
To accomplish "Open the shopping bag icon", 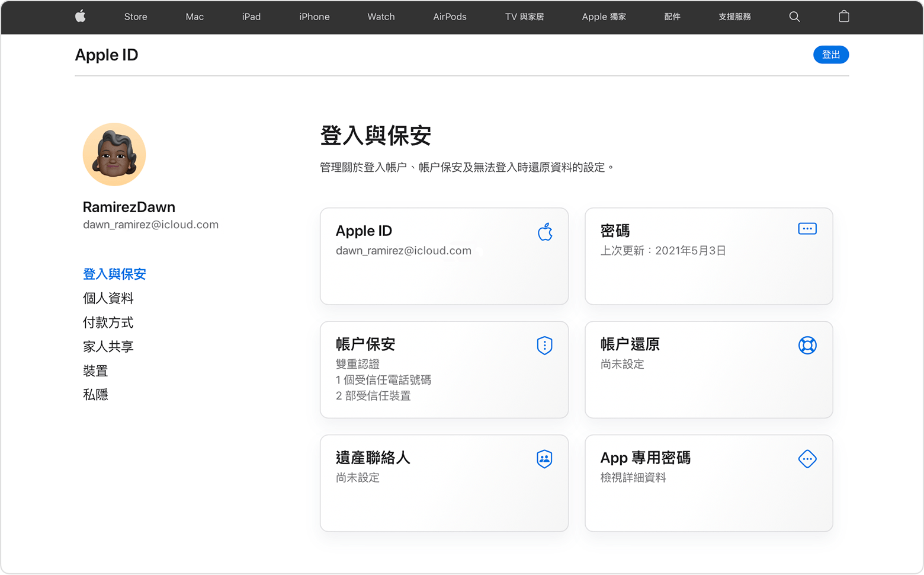I will [x=844, y=17].
